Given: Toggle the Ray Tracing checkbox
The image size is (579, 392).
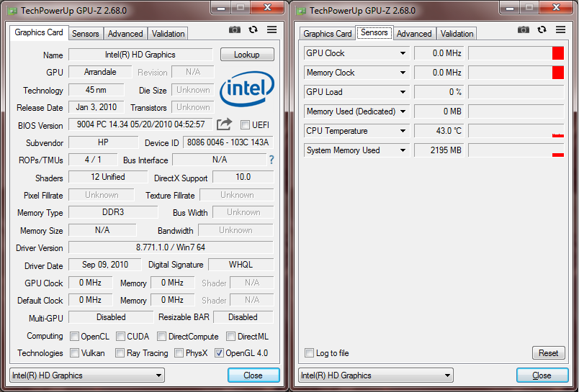Looking at the screenshot, I should coord(120,353).
